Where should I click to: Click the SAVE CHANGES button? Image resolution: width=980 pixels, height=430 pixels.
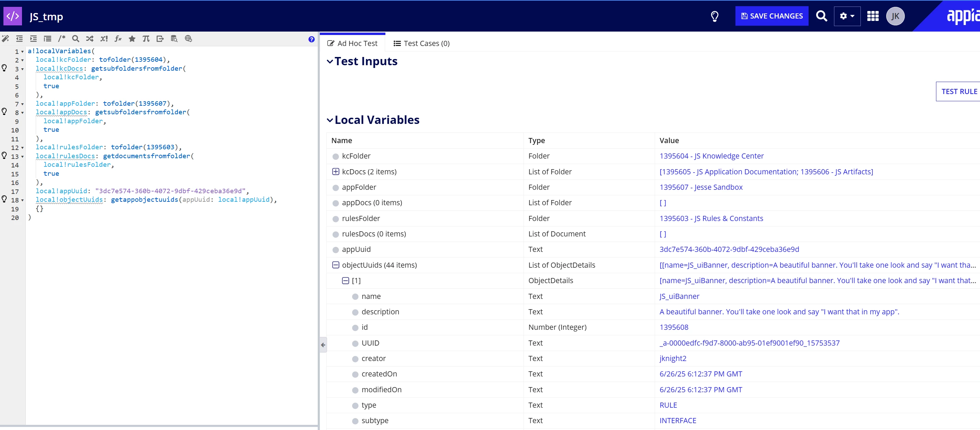(772, 16)
